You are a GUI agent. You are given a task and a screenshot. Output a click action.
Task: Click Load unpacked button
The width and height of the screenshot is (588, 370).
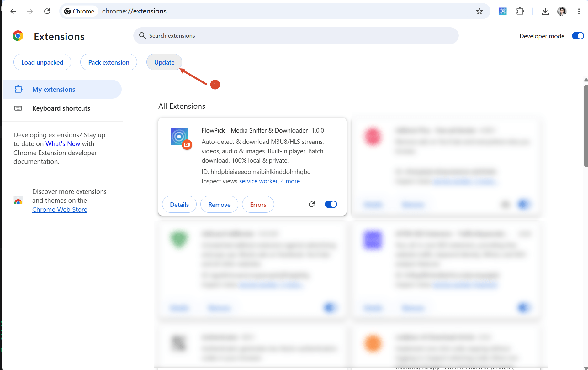(x=42, y=62)
